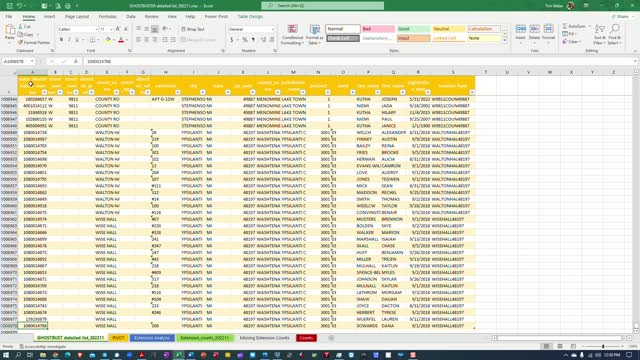Open the PIVOT sheet tab

[118, 338]
